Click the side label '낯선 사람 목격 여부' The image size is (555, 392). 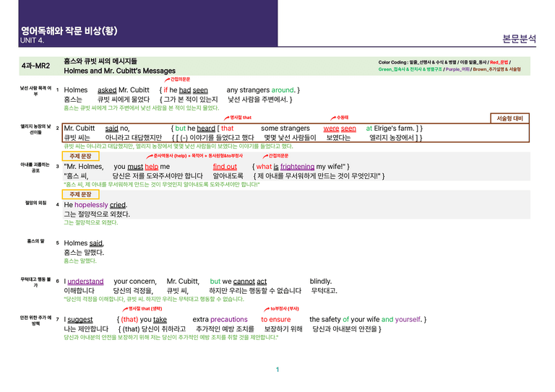(35, 91)
